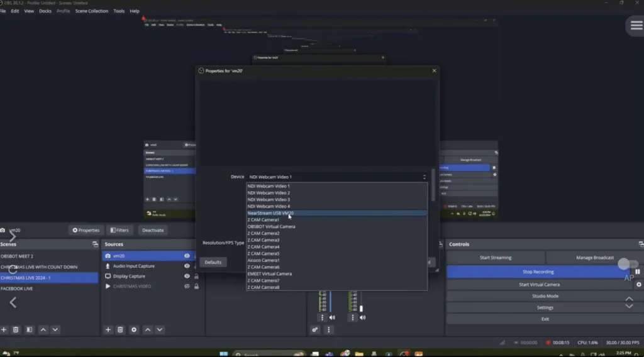Move scene up in Scenes toolbar
Screen dimensions: 644x357
(43, 329)
